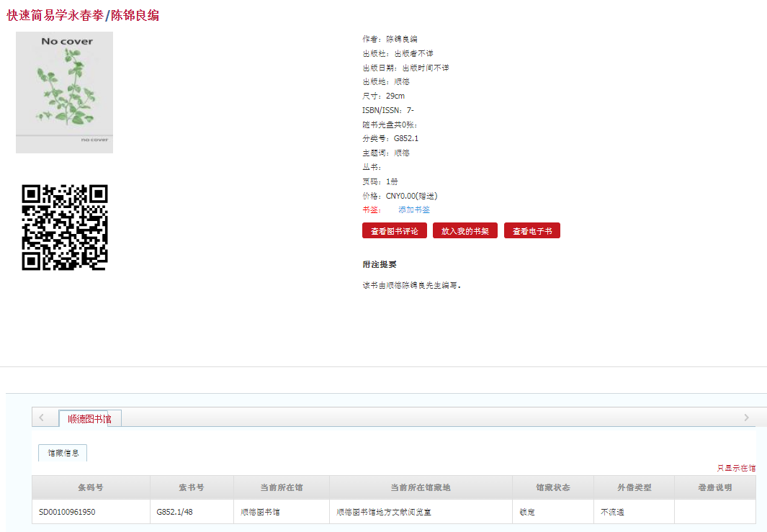The image size is (767, 532).
Task: Click the 分类号: G852.1 line
Action: click(390, 138)
